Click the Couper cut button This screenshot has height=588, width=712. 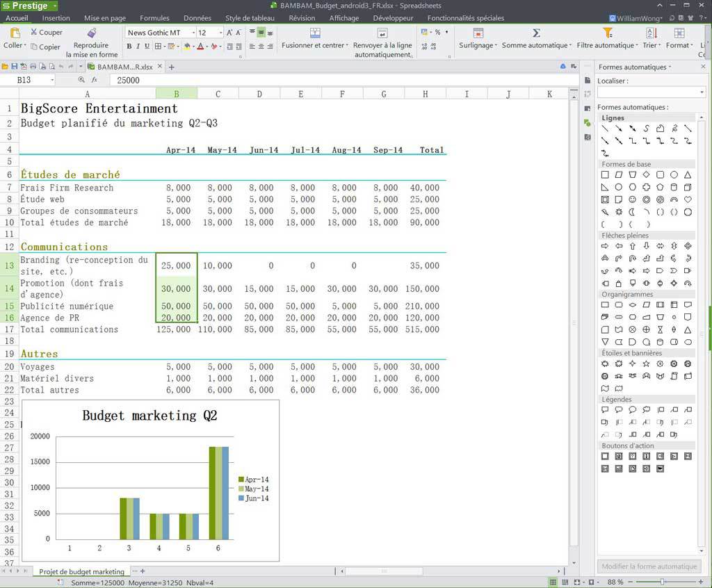click(x=47, y=32)
